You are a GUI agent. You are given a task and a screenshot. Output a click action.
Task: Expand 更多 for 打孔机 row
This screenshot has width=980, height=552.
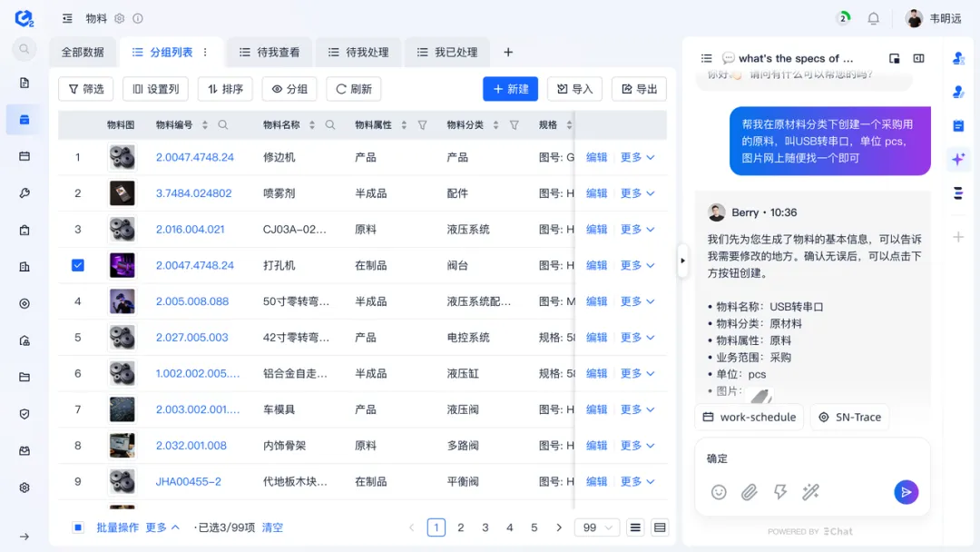[638, 266]
